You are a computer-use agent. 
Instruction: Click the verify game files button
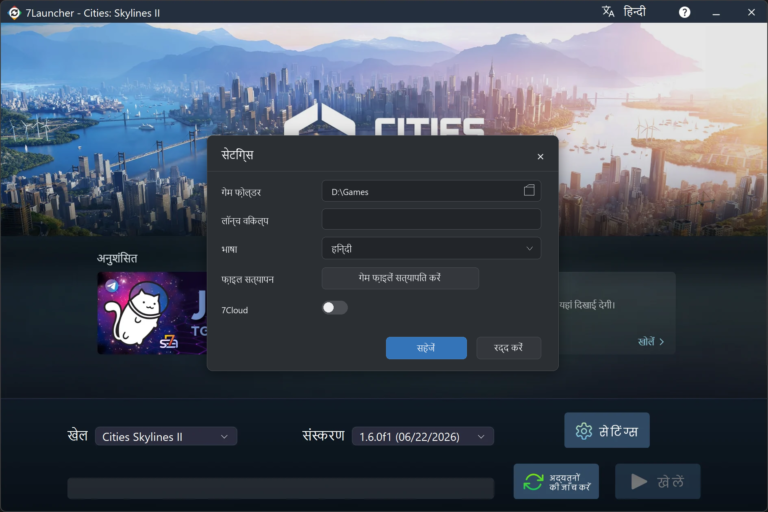pos(400,278)
